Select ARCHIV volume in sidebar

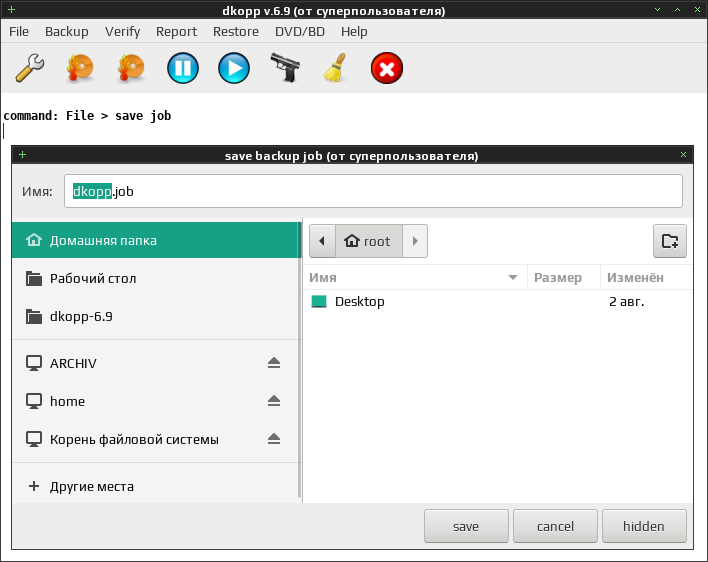[x=156, y=363]
